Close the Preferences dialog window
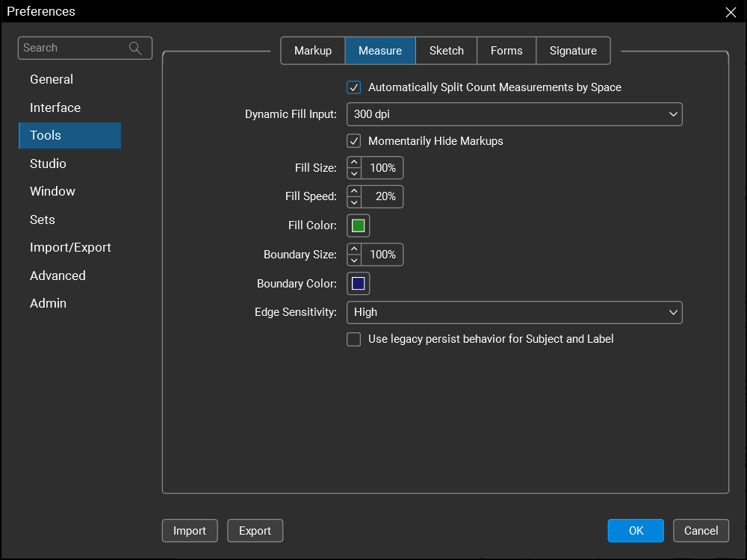The image size is (747, 560). (x=731, y=11)
